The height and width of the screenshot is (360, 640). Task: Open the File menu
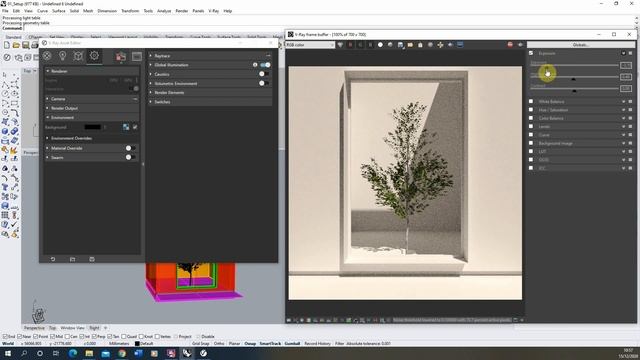[5, 11]
